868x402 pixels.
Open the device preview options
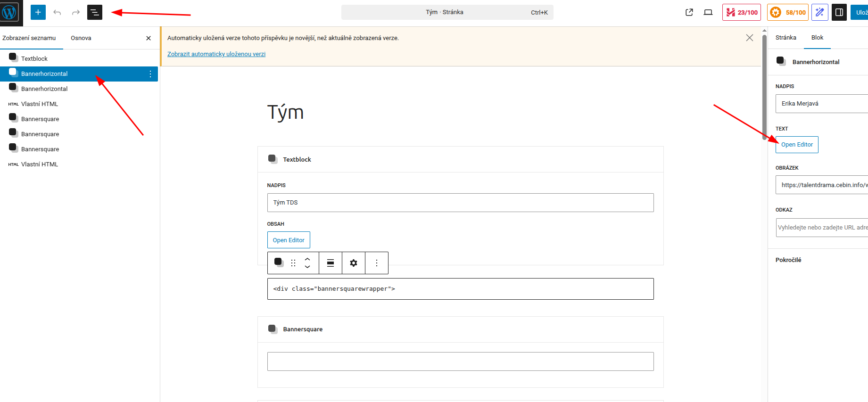tap(708, 12)
